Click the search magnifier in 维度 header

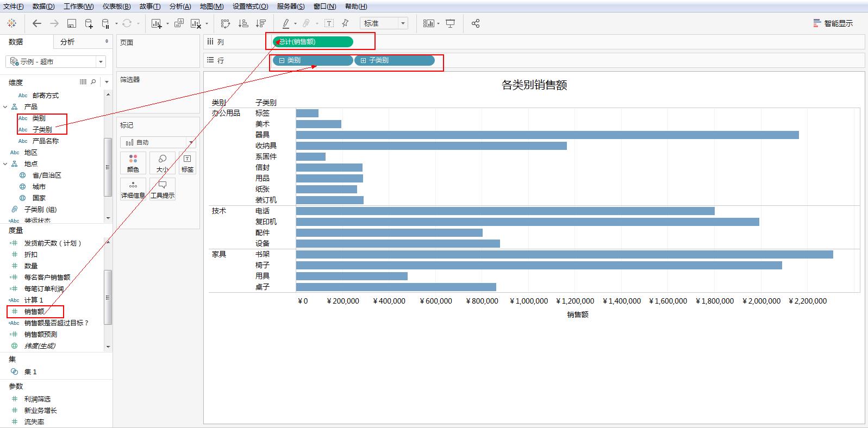click(93, 81)
